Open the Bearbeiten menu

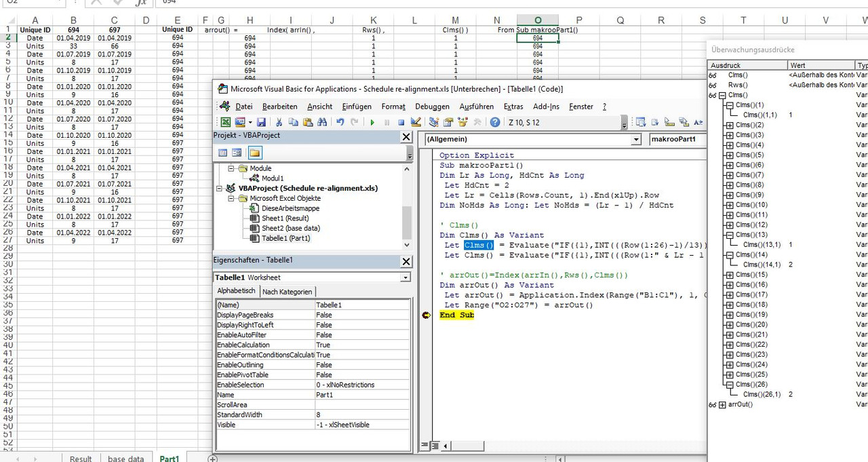pyautogui.click(x=280, y=107)
